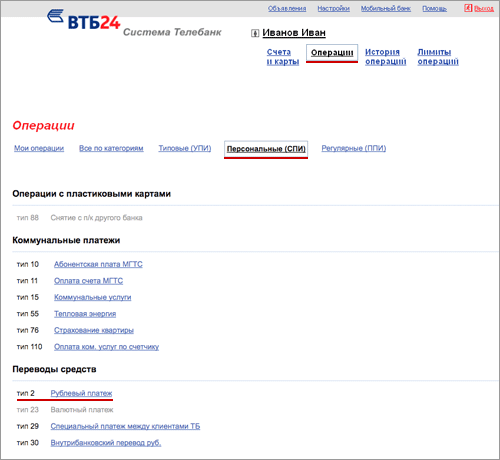Image resolution: width=500 pixels, height=460 pixels.
Task: Open Оплата счета МГТС operation
Action: (88, 281)
